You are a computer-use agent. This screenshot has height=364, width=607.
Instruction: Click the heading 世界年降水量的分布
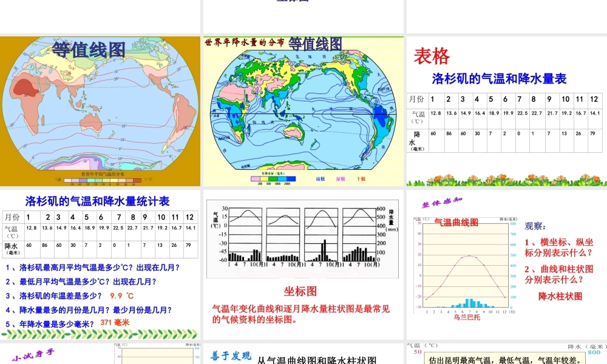(244, 42)
